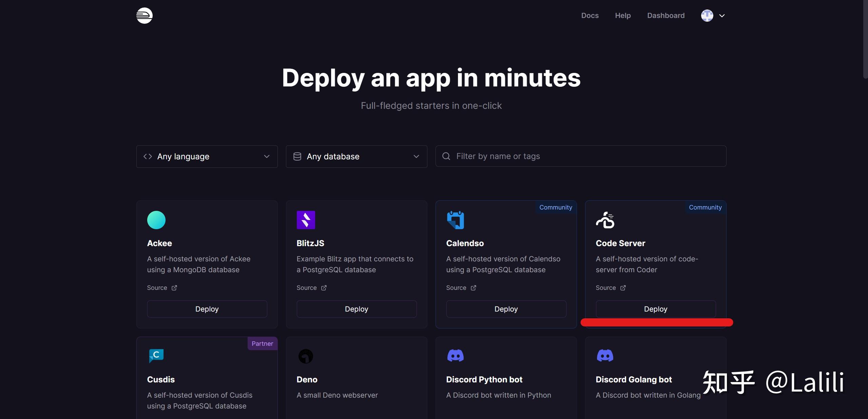Click the Code Server logo icon

tap(605, 220)
